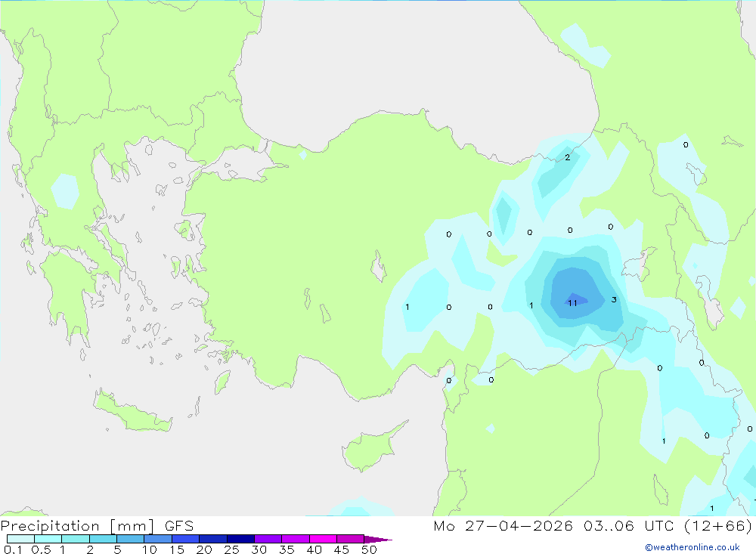Click the over-50 arrow tip of legend
Image resolution: width=756 pixels, height=554 pixels.
[379, 539]
